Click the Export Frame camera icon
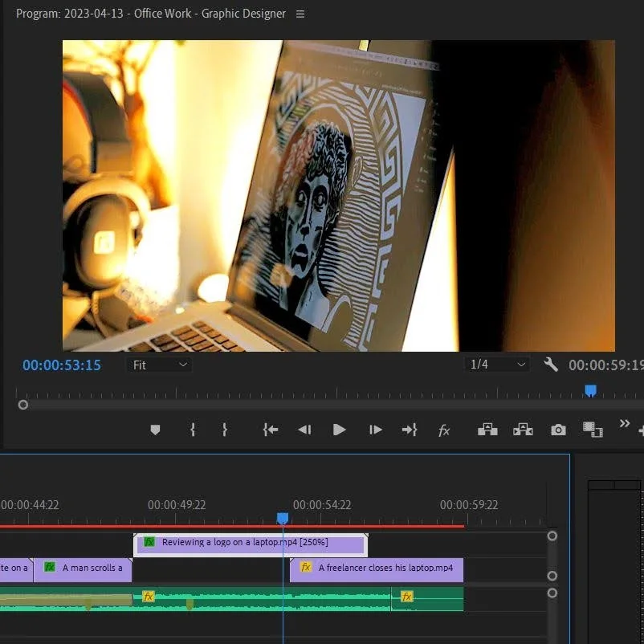The height and width of the screenshot is (644, 644). [x=558, y=430]
